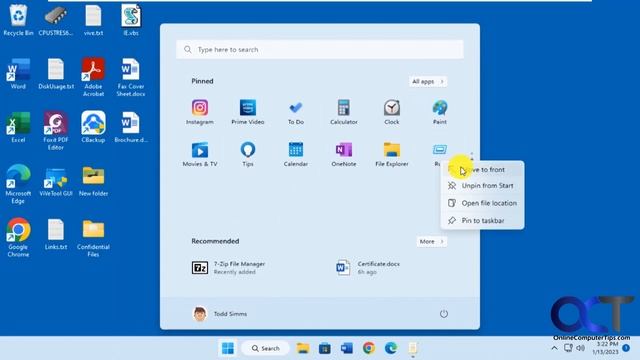
Task: Select the Brochure document on desktop
Action: coord(131,127)
